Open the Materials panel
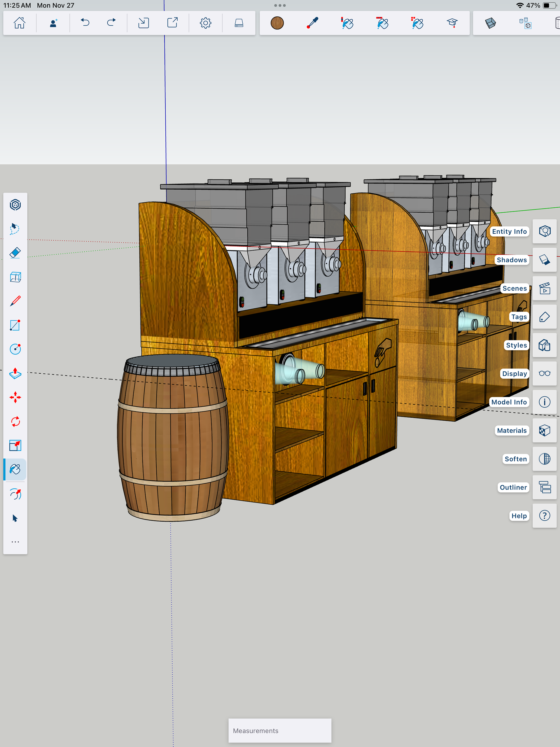The height and width of the screenshot is (747, 560). (x=545, y=430)
